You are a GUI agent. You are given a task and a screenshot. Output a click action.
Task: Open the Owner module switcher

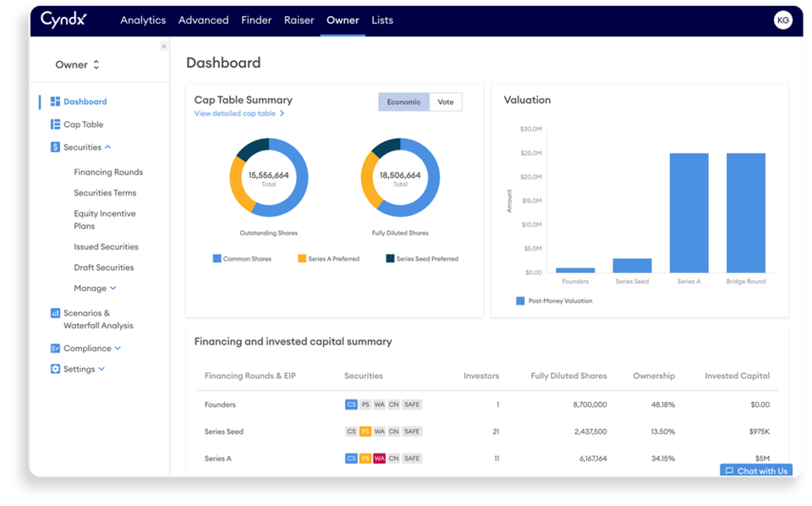pos(77,65)
